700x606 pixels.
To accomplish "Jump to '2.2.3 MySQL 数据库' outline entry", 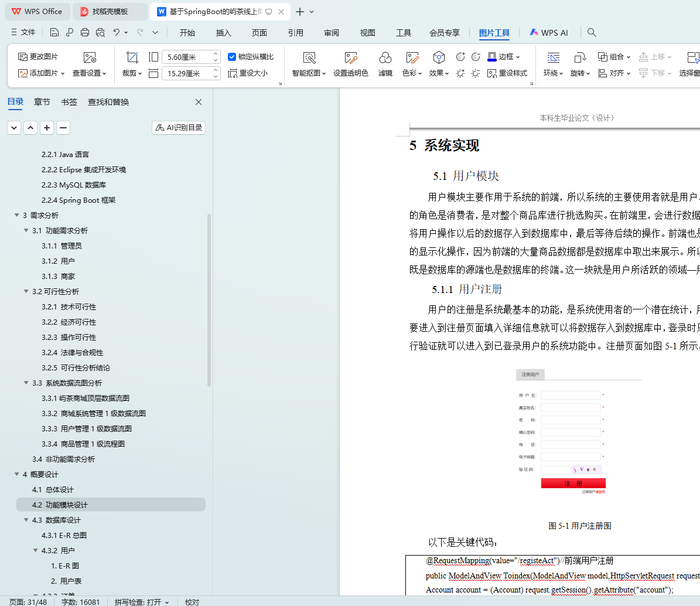I will tap(74, 185).
